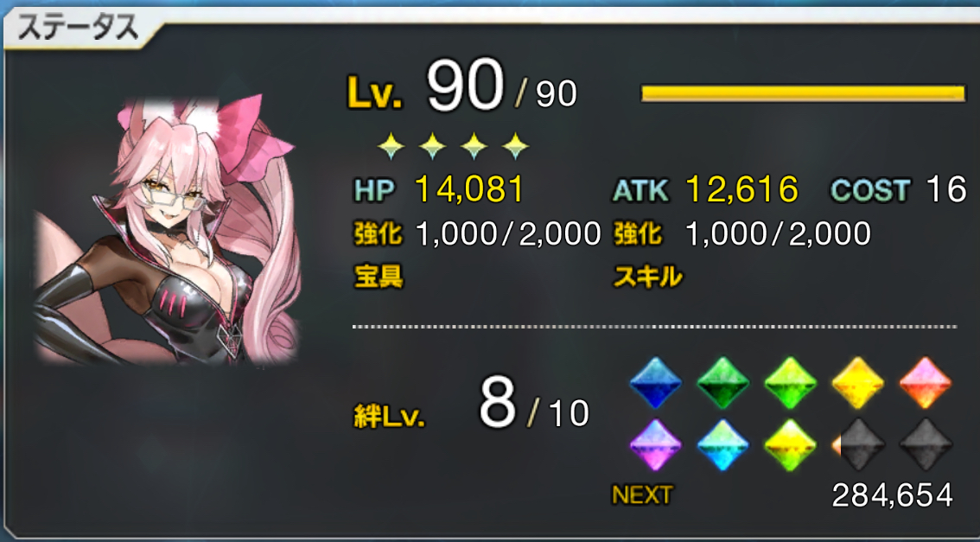
Task: Click the partially filled ninth bond gem
Action: [x=857, y=444]
